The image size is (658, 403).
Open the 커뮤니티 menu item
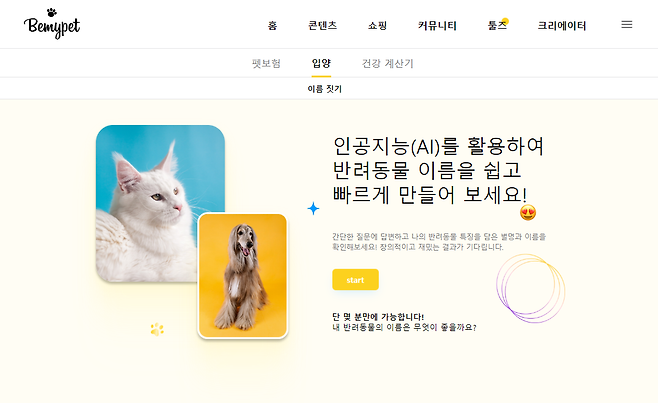click(437, 26)
